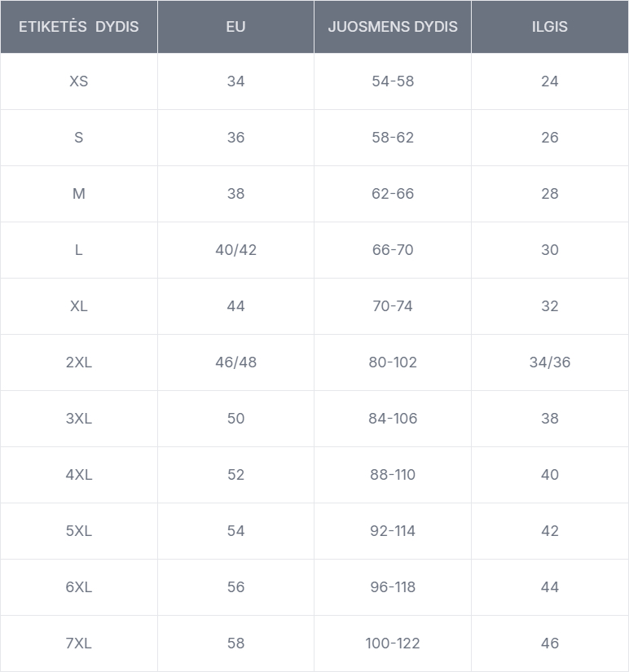Screen dimensions: 629x672
Task: Click the 46/48 EU size cell
Action: coord(235,362)
